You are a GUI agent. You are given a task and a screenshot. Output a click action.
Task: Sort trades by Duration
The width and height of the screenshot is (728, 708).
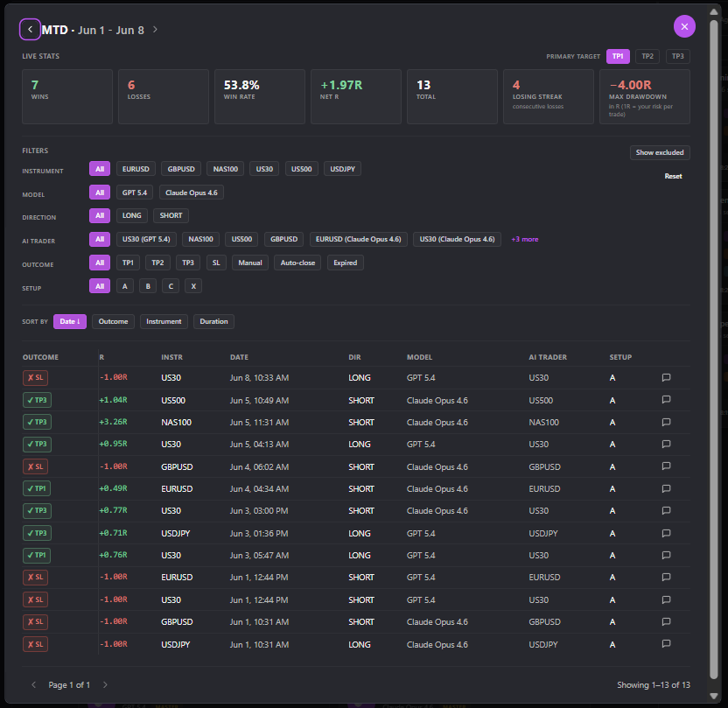[214, 321]
